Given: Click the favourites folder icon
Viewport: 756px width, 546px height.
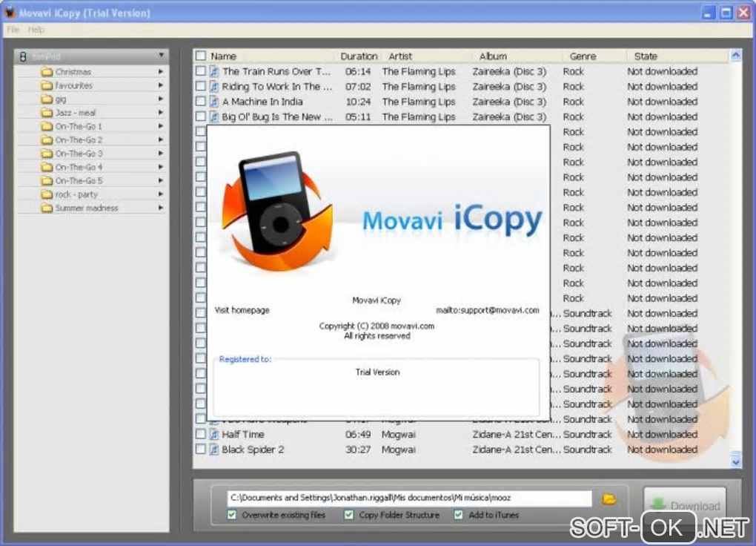Looking at the screenshot, I should click(47, 85).
